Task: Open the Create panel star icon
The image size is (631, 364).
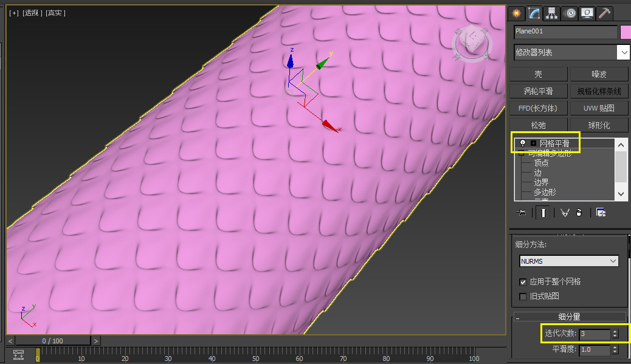Action: [516, 13]
